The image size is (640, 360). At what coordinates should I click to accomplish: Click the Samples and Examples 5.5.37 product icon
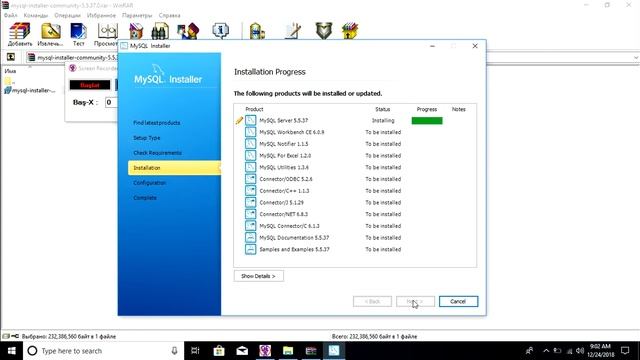[x=251, y=249]
